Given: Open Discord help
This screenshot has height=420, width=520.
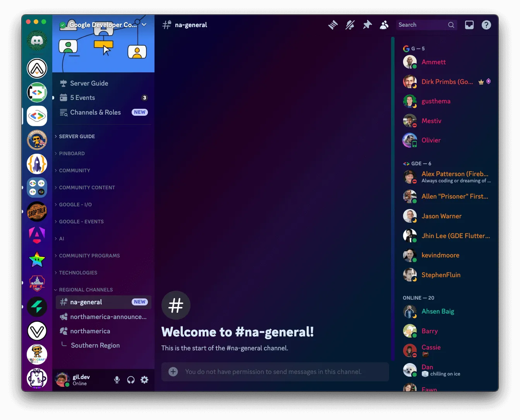Looking at the screenshot, I should coord(486,25).
